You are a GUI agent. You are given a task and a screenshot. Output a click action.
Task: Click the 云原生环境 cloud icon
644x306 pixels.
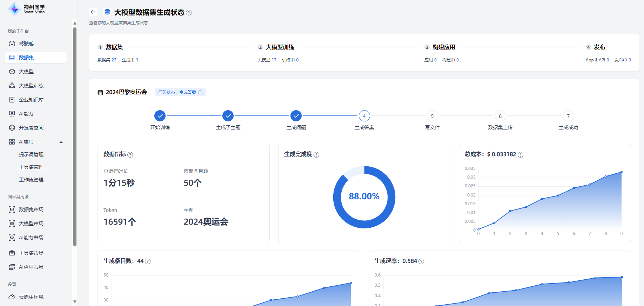[x=12, y=297]
